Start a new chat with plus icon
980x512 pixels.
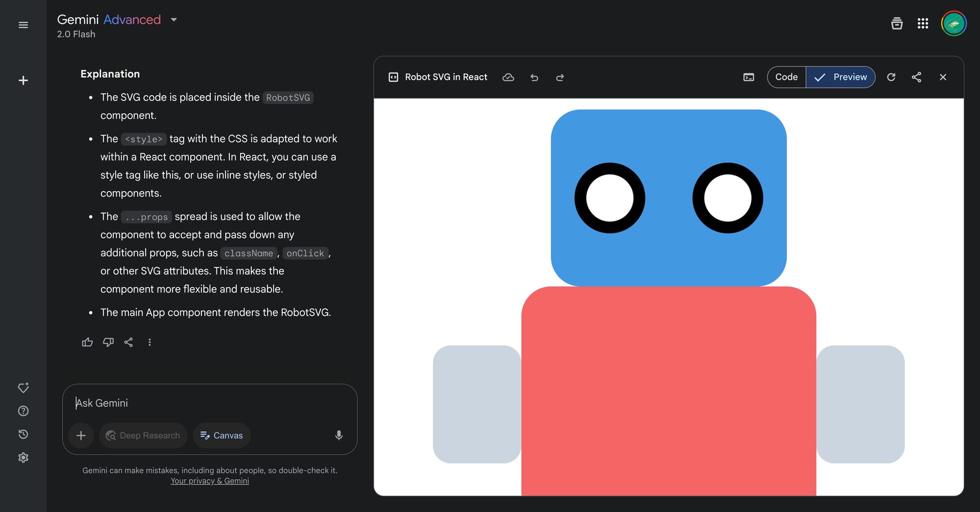(23, 80)
